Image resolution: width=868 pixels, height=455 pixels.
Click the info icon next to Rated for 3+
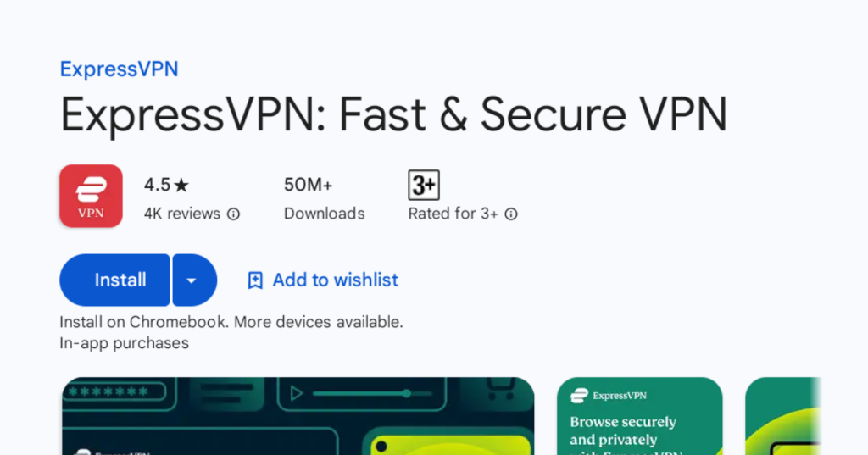point(511,214)
